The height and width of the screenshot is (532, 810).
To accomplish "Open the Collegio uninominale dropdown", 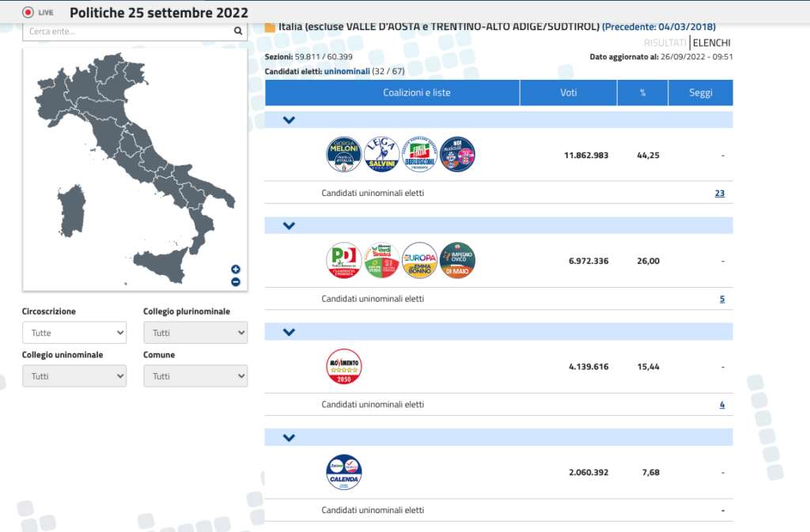I will point(74,376).
